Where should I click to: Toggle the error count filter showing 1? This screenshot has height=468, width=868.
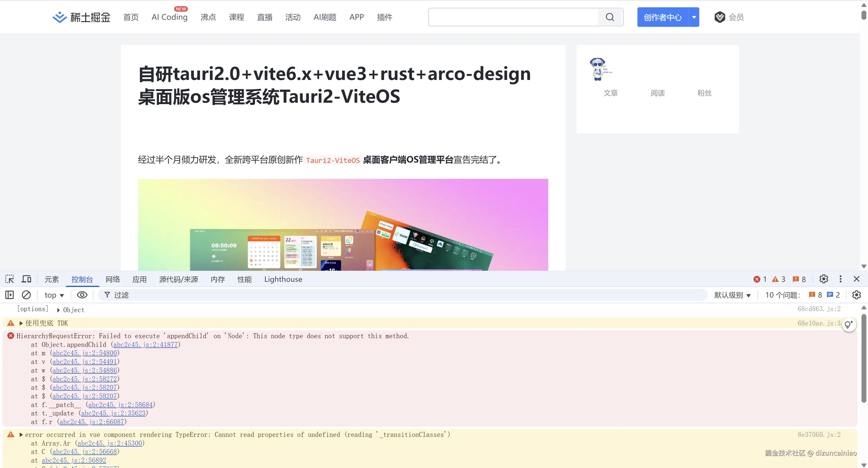click(760, 279)
